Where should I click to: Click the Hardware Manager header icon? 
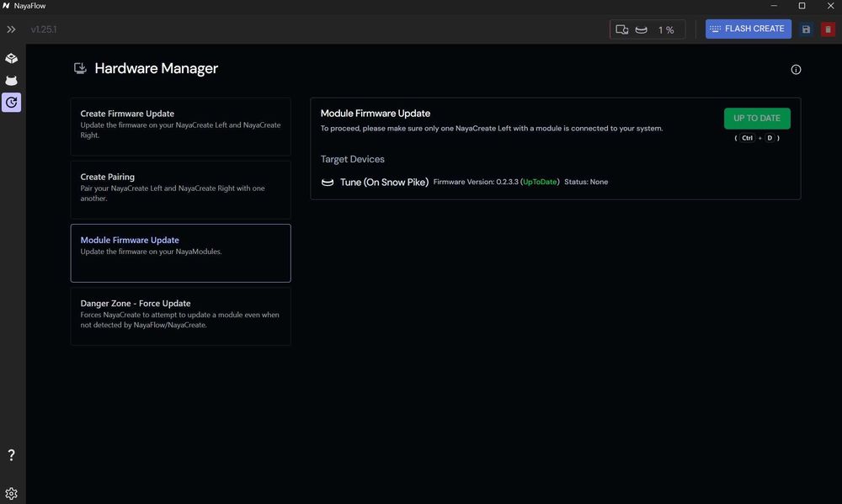coord(80,68)
